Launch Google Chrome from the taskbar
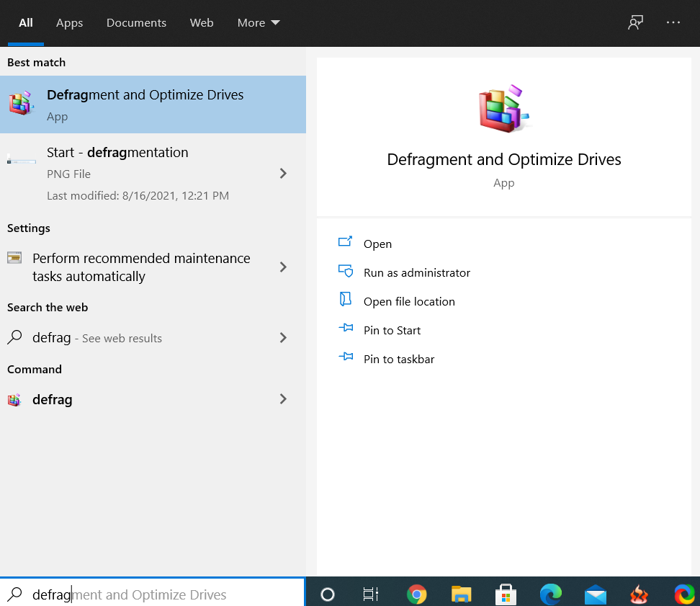The image size is (700, 606). (416, 594)
